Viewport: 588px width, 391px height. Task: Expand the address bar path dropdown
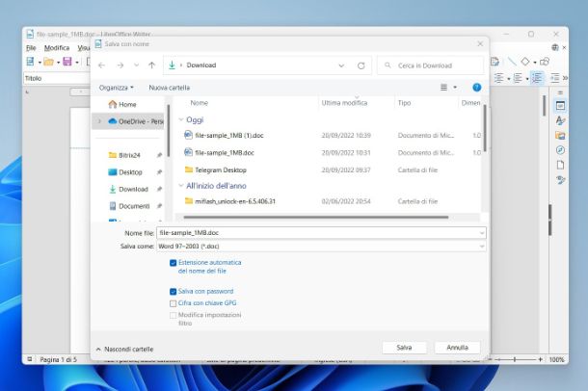point(341,65)
